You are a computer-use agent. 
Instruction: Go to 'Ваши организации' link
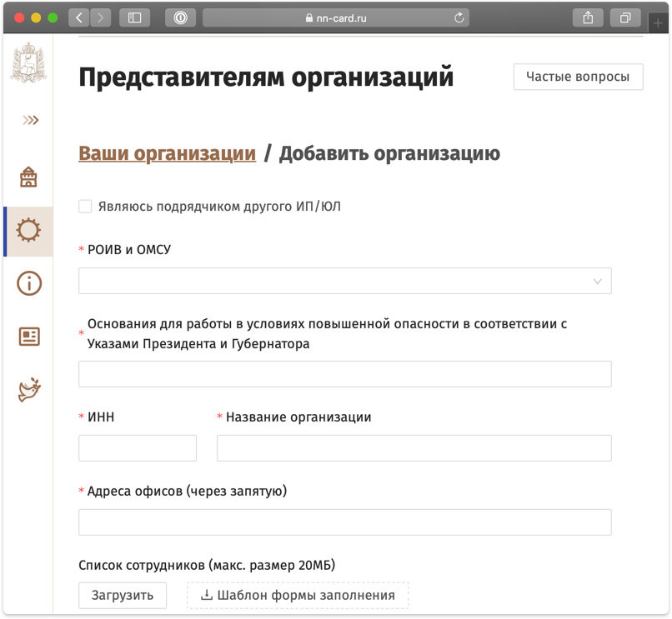coord(167,153)
